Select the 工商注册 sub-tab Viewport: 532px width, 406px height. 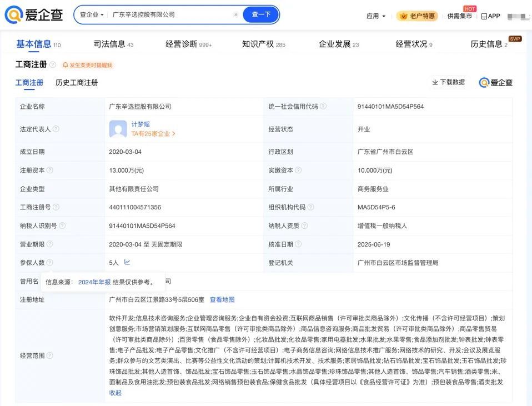(29, 83)
